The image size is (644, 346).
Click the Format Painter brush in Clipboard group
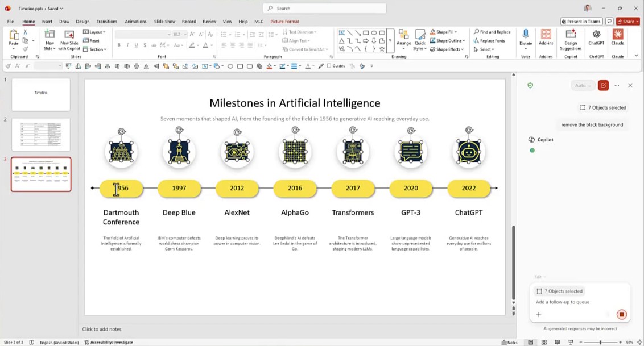point(26,49)
